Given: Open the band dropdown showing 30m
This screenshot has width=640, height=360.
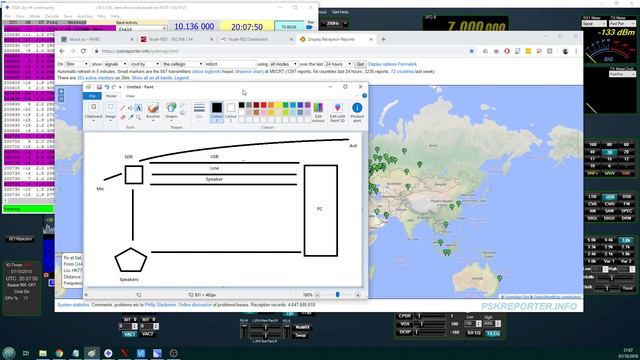Looking at the screenshot, I should point(77,64).
